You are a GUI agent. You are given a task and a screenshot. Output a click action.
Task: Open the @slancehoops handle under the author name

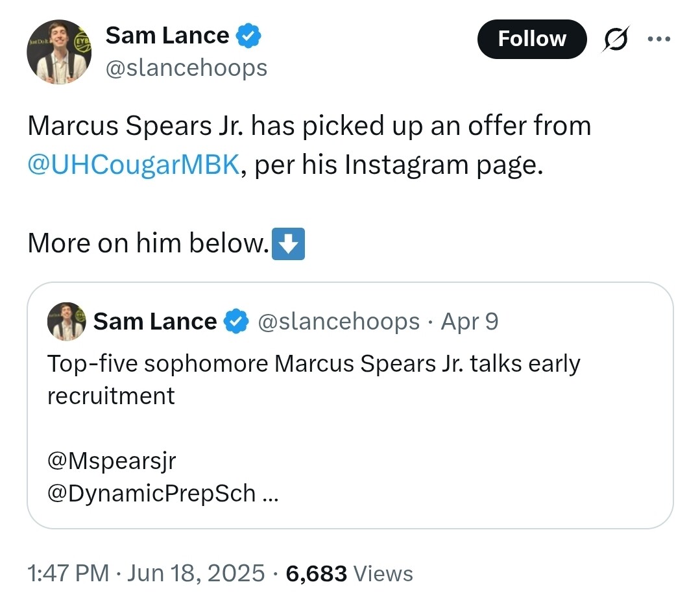click(x=186, y=67)
